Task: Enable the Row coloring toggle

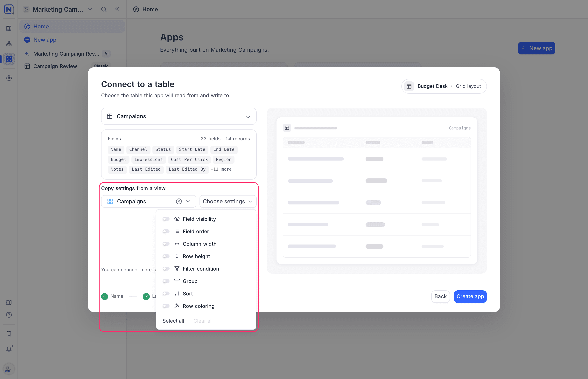Action: click(x=166, y=306)
